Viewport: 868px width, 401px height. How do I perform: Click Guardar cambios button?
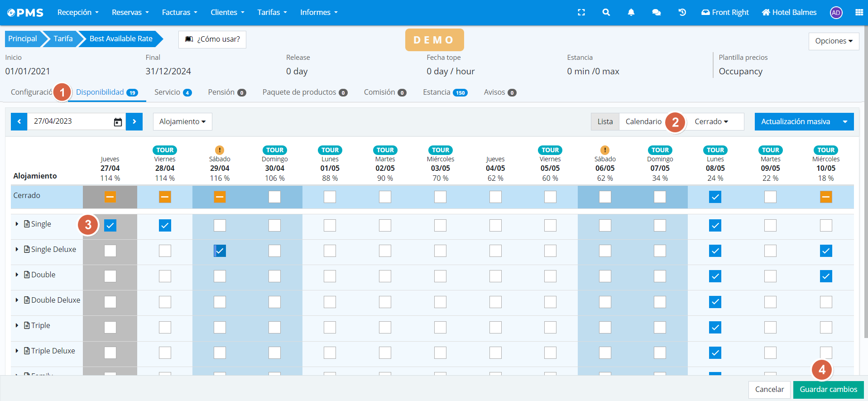[828, 389]
